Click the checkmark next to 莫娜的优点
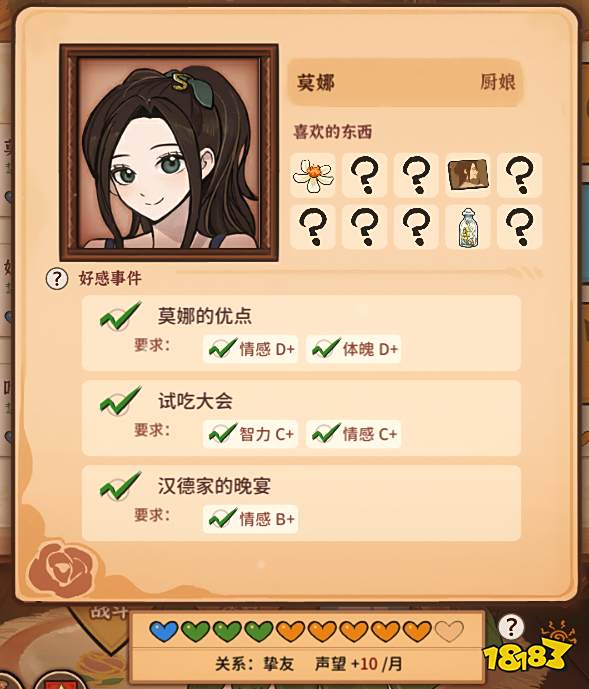The height and width of the screenshot is (689, 589). point(120,315)
